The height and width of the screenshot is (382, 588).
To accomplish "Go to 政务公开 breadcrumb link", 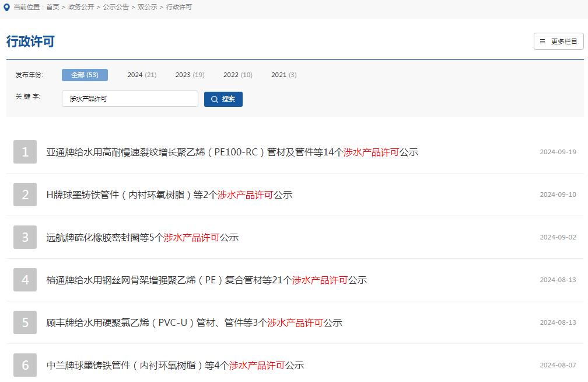I will 81,7.
